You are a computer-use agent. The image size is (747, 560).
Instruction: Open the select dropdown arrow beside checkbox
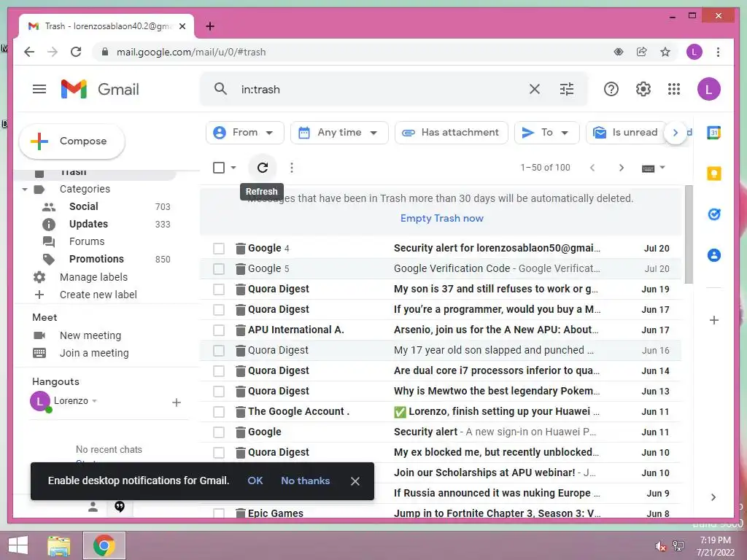click(x=233, y=168)
